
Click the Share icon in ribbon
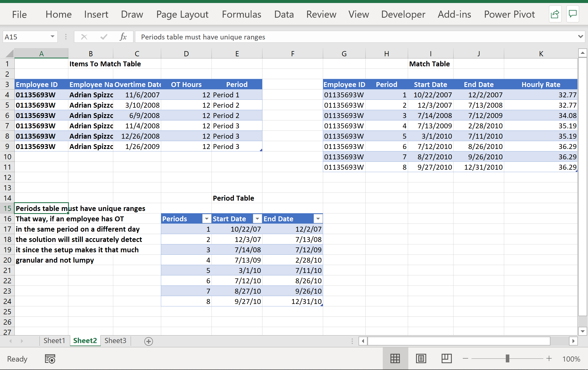[555, 14]
